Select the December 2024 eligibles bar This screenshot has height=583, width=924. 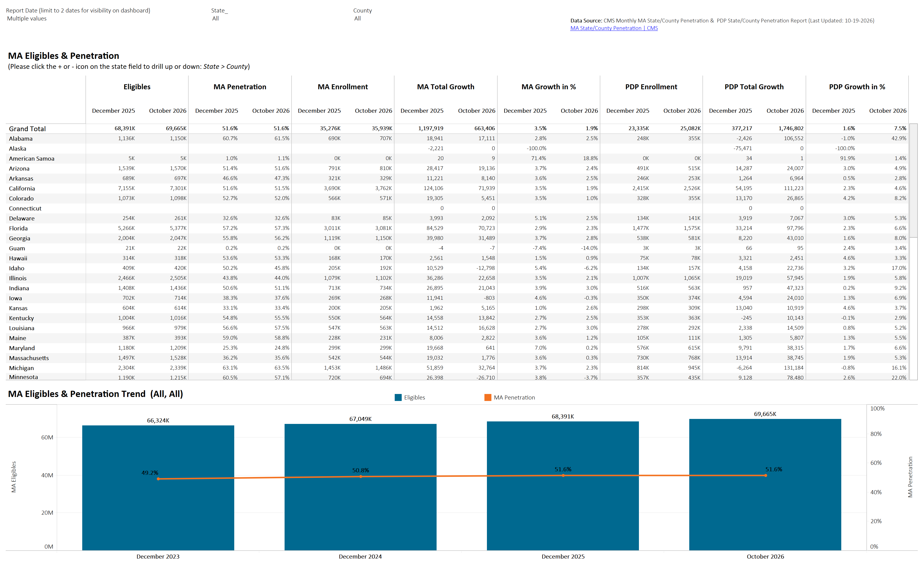point(360,487)
